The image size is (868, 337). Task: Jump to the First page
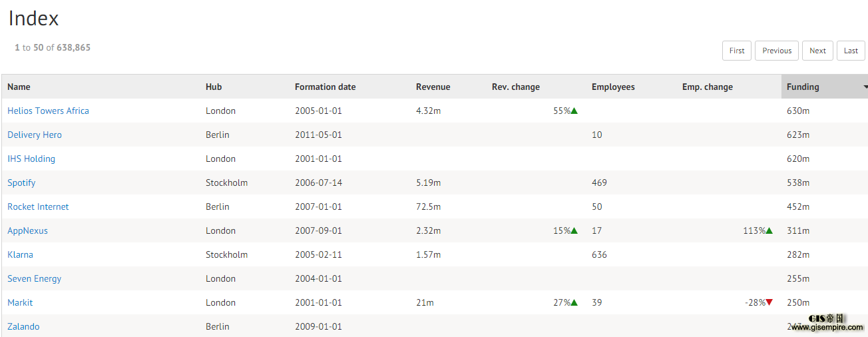pyautogui.click(x=737, y=51)
